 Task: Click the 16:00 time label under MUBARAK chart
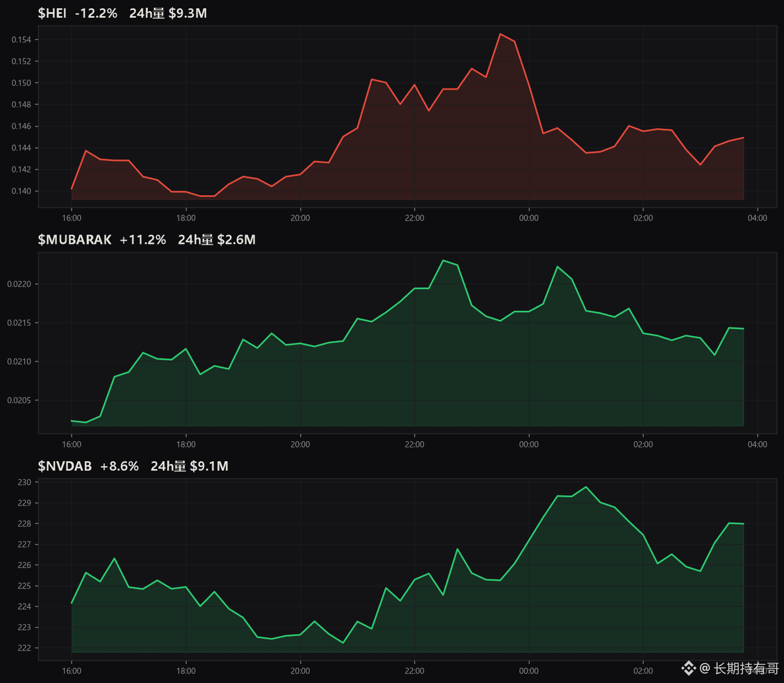click(72, 445)
